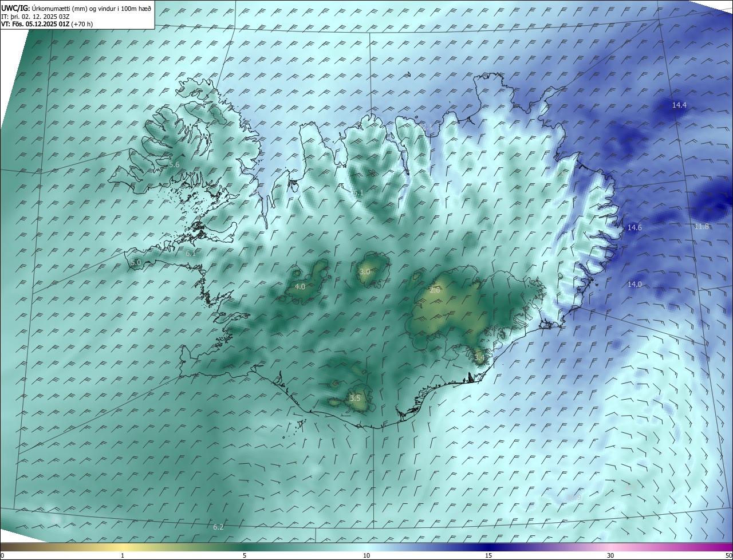Click the 14.6 value label off the east coast
The height and width of the screenshot is (560, 733).
635,228
